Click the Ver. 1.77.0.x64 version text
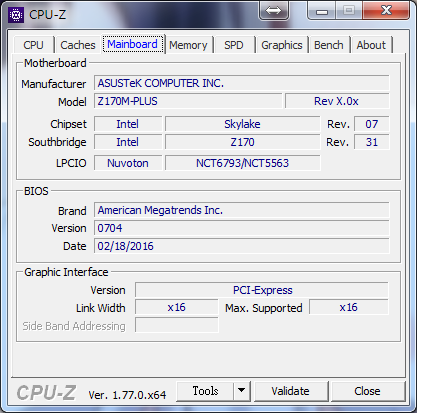 pos(127,395)
